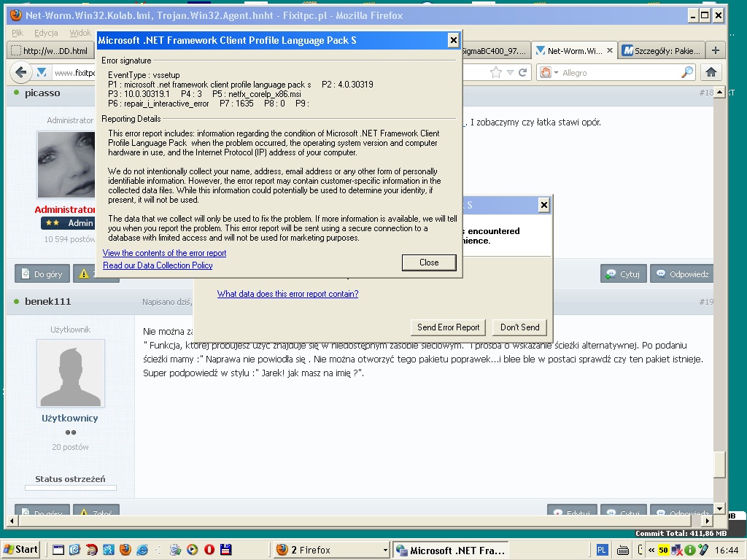This screenshot has width=747, height=560.
Task: Expand hidden tray icons chevron
Action: tap(651, 551)
